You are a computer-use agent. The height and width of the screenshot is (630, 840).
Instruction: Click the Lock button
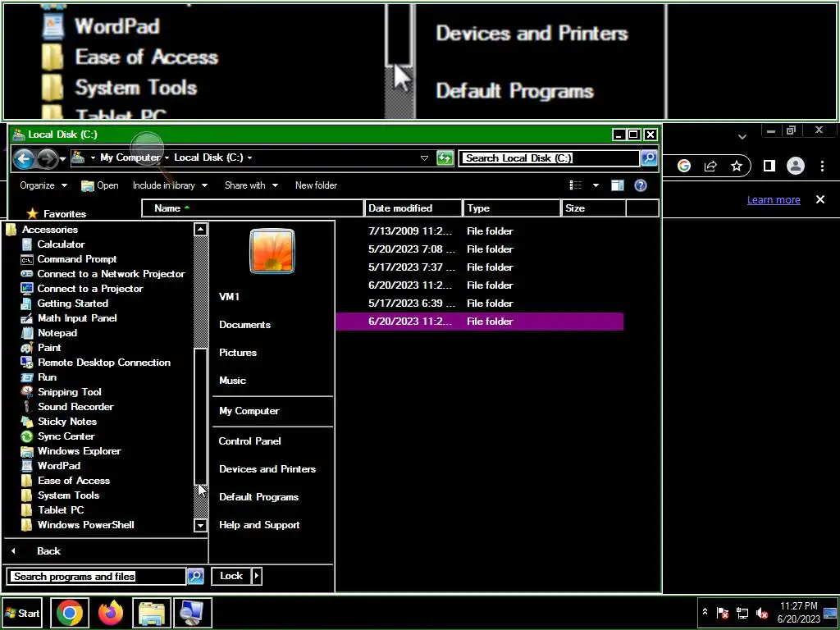[231, 576]
